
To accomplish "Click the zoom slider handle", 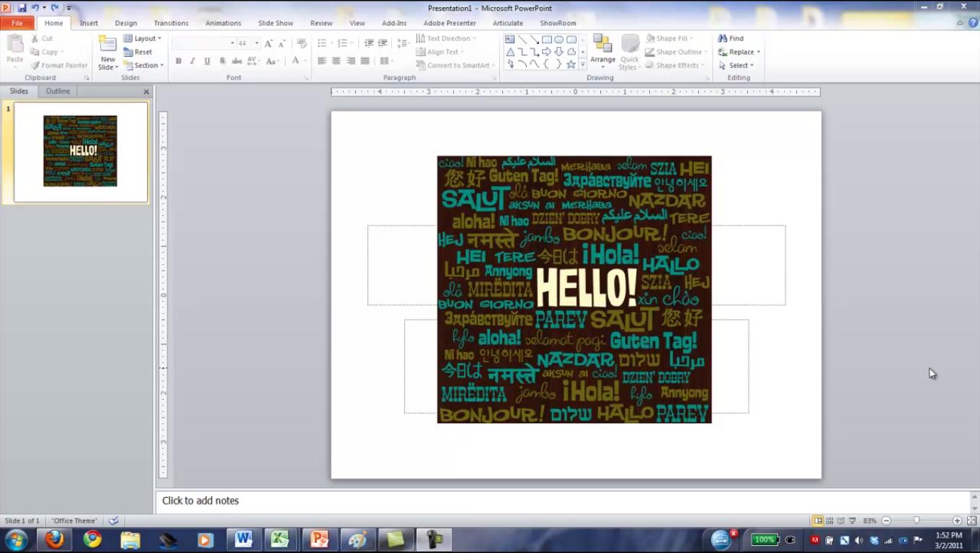I will point(917,521).
